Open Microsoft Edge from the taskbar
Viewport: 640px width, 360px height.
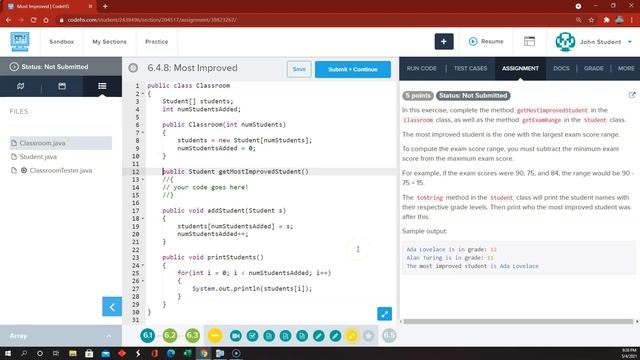pos(171,353)
